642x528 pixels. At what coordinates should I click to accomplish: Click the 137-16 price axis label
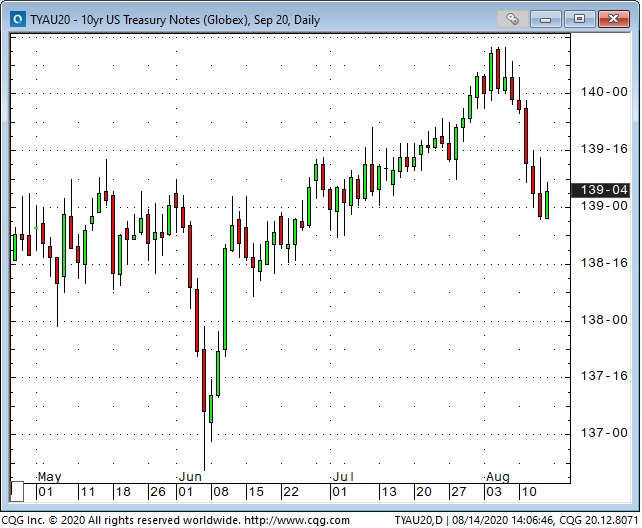(604, 376)
